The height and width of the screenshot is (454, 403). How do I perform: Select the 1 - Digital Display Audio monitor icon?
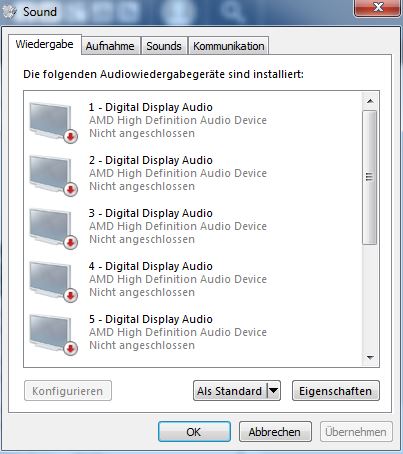tap(53, 122)
